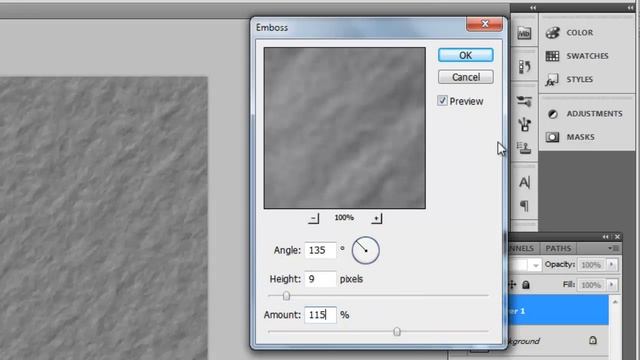The height and width of the screenshot is (360, 640).
Task: Zoom in the Emboss preview
Action: point(376,218)
